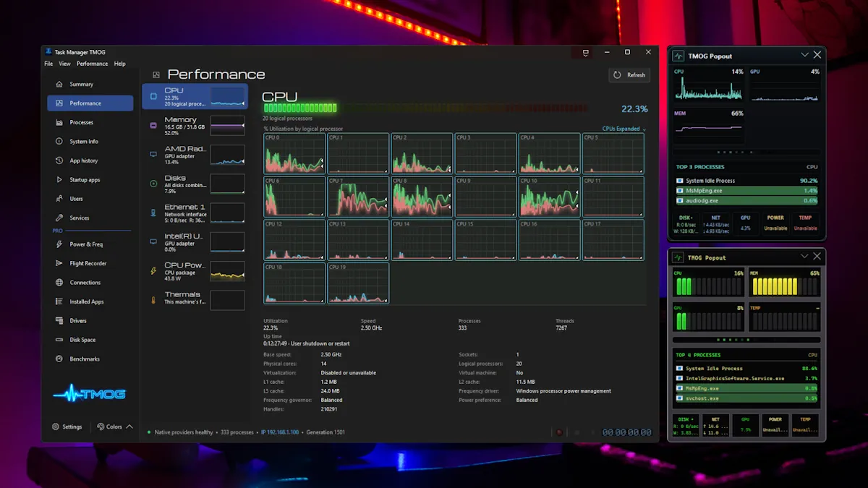868x488 pixels.
Task: Click the Intel(R) GPU adapter monitor icon
Action: [x=153, y=241]
